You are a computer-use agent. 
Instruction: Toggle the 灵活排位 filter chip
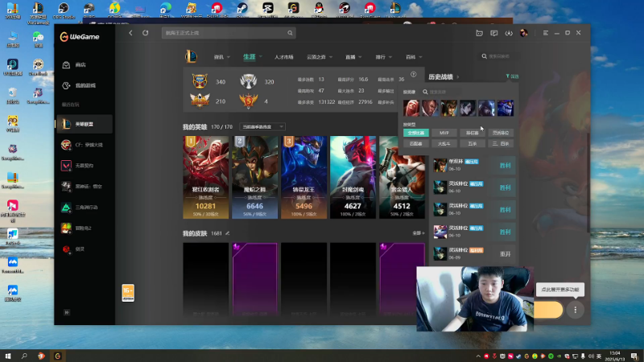click(x=501, y=133)
